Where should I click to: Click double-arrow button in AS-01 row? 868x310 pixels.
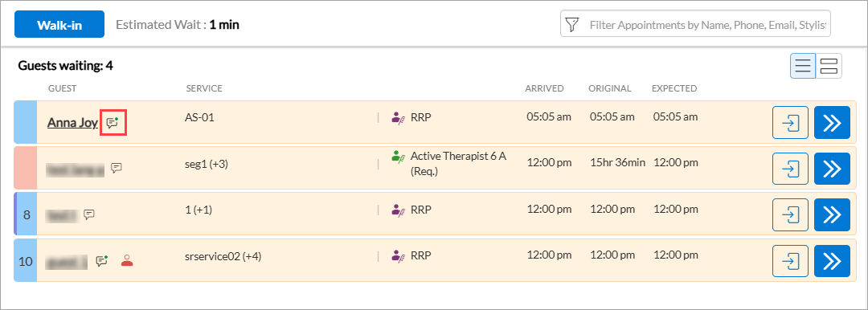832,122
